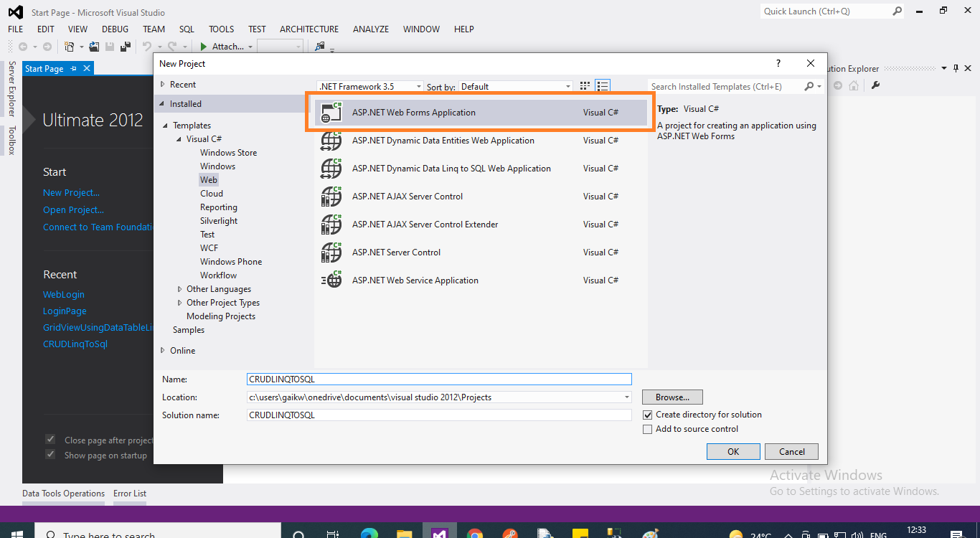The image size is (980, 538).
Task: Click the Navigate Forward toolbar icon
Action: coord(47,47)
